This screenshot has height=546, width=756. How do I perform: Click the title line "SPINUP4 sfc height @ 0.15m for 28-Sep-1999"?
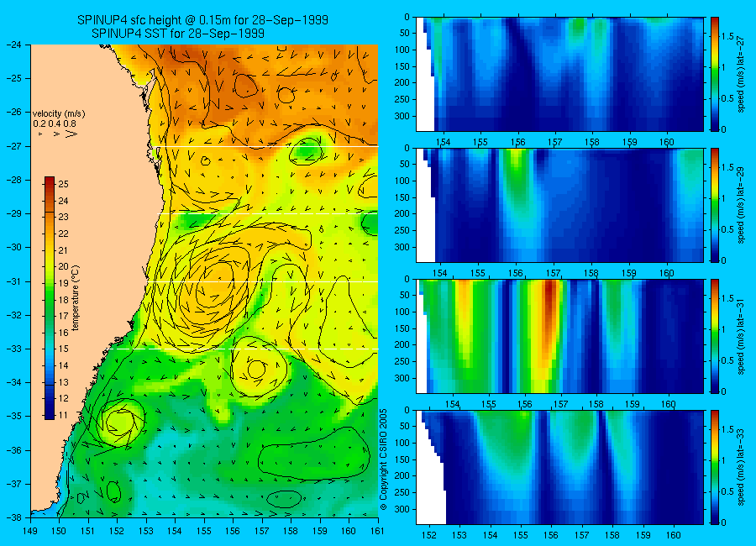(202, 20)
